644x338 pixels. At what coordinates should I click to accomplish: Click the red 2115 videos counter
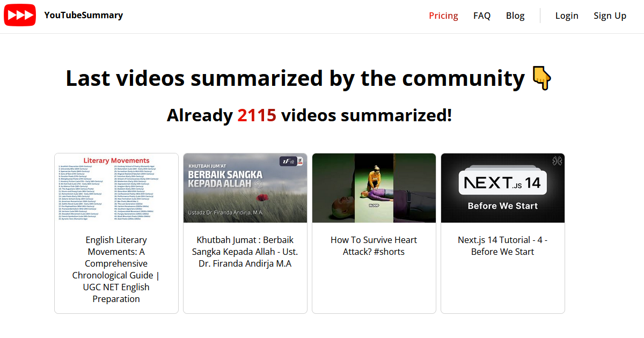257,115
